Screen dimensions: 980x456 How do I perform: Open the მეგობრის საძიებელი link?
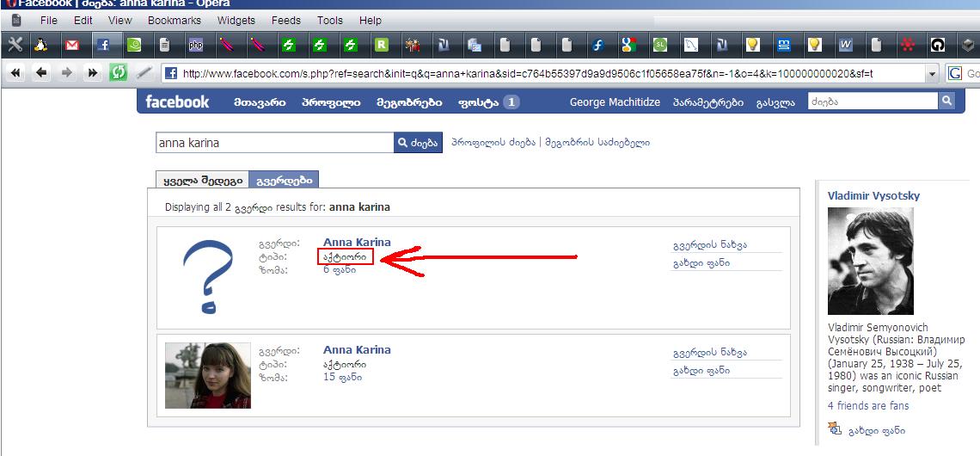[x=597, y=143]
